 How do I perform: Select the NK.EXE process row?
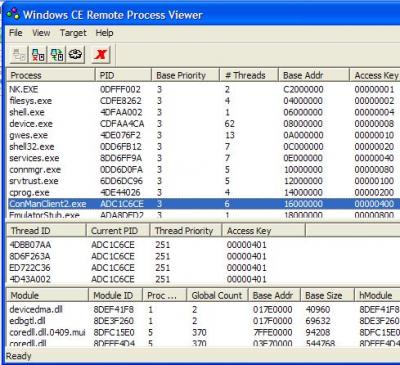click(203, 89)
